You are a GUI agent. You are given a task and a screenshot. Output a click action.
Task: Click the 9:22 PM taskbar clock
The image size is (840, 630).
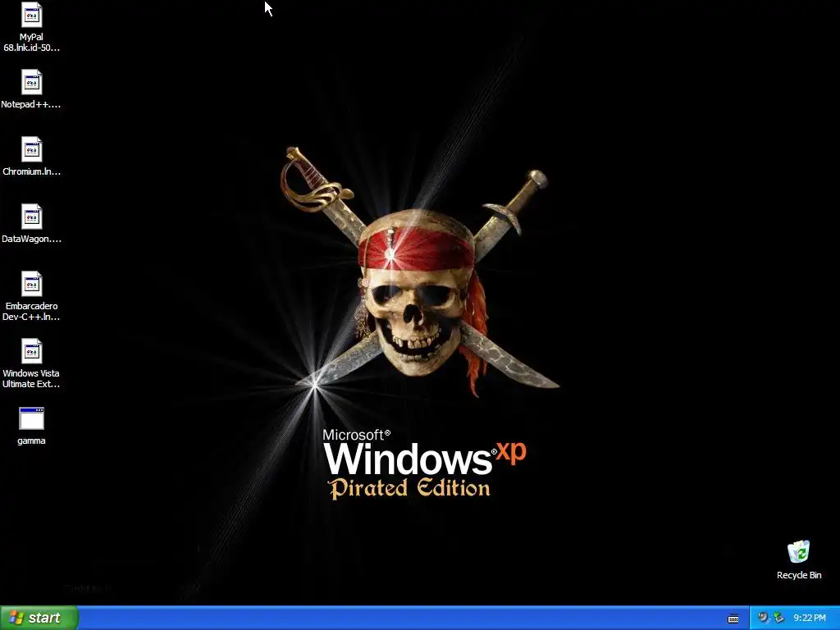pyautogui.click(x=810, y=618)
